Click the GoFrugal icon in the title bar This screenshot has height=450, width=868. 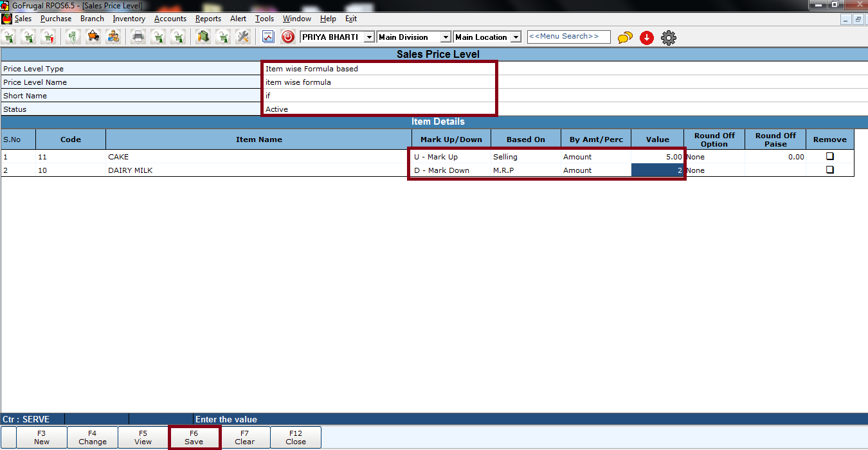[x=5, y=5]
